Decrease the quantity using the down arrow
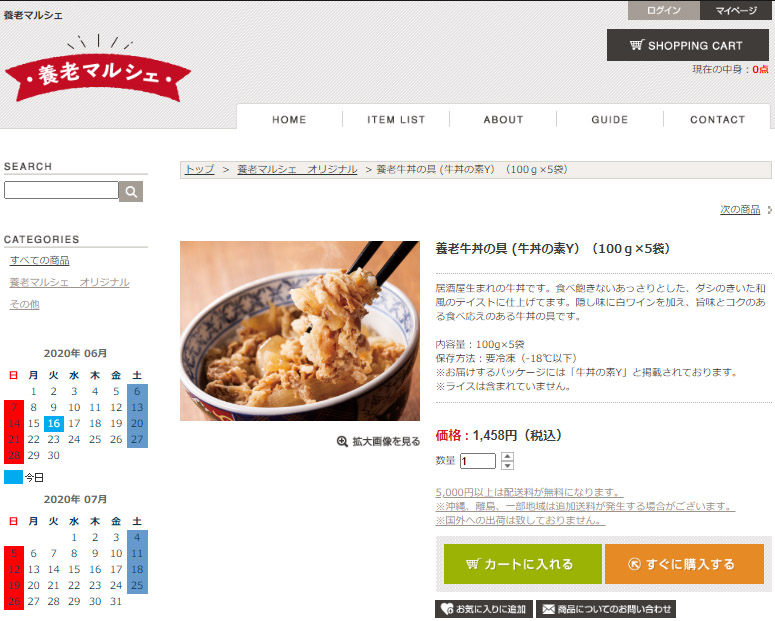 click(507, 466)
